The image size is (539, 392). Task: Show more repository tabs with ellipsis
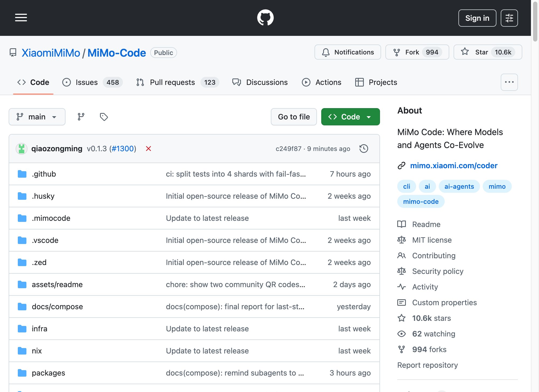(x=509, y=82)
